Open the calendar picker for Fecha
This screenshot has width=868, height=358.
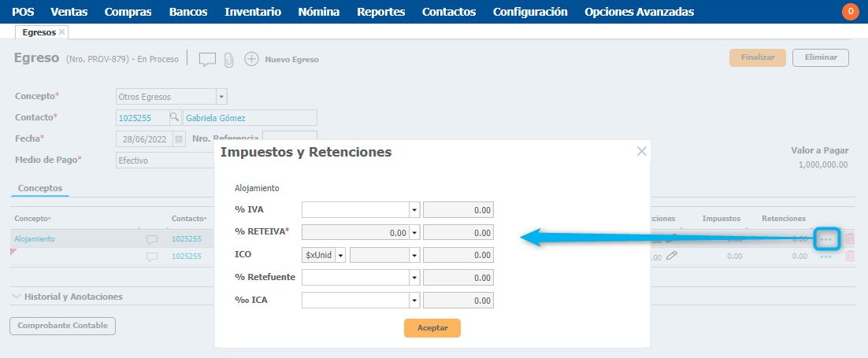point(179,139)
